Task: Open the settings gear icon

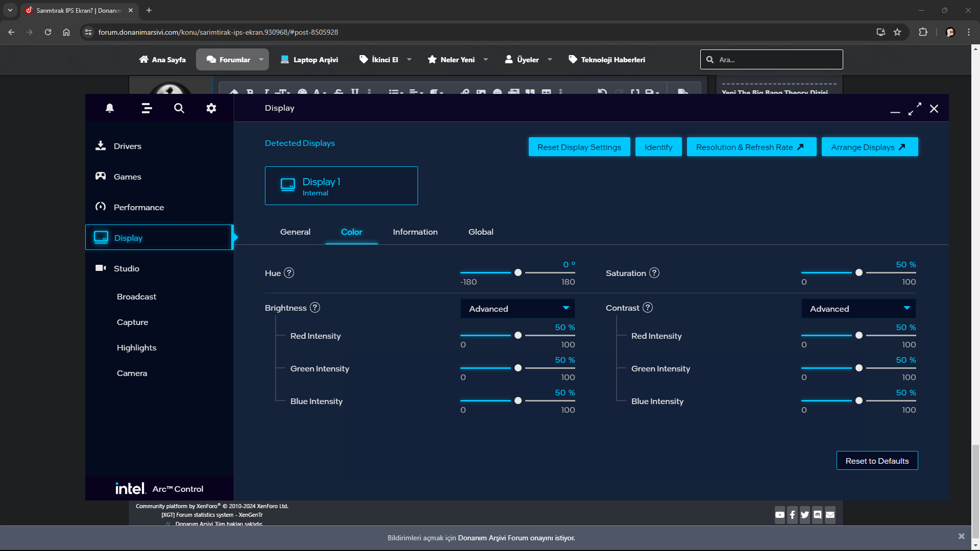Action: 211,108
